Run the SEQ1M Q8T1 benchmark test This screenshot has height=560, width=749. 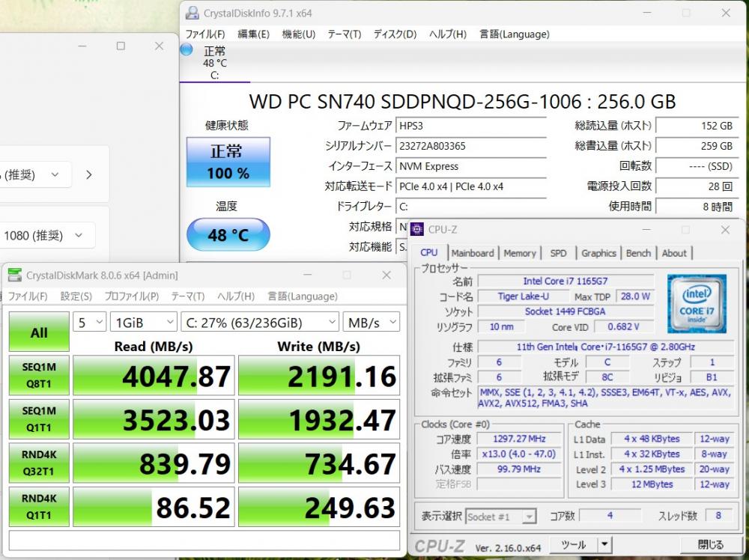point(39,375)
